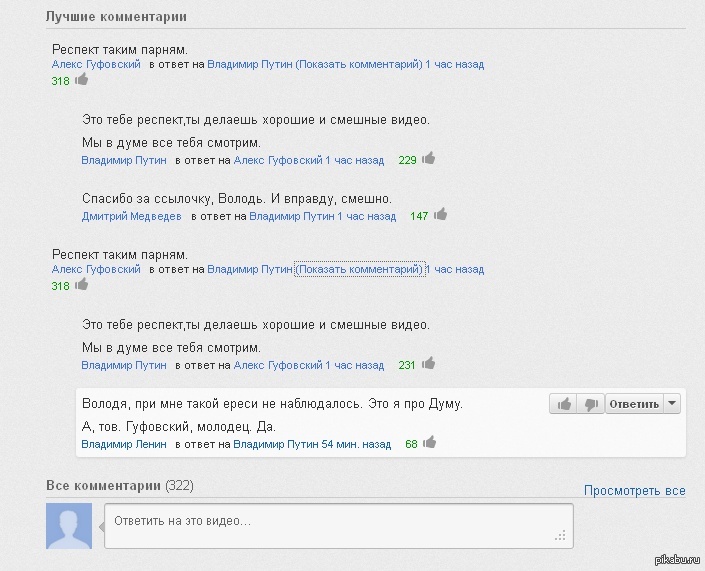Open Дмитрий Медведев's profile link
This screenshot has height=571, width=705.
(x=131, y=216)
